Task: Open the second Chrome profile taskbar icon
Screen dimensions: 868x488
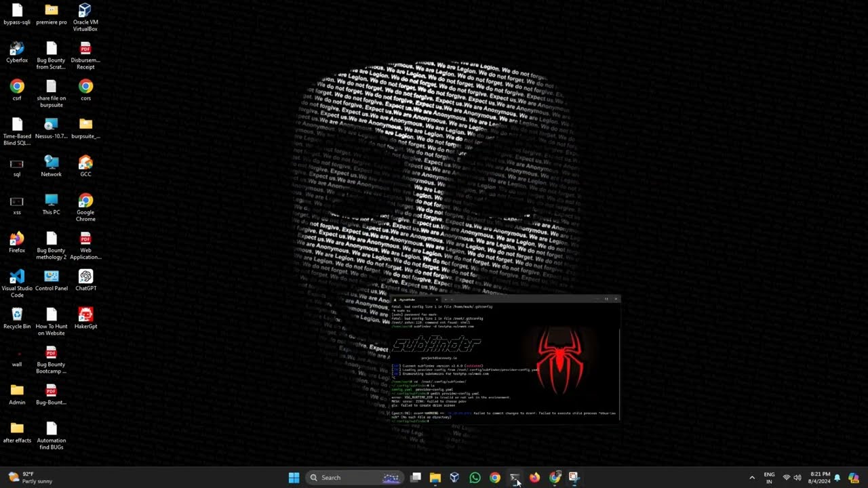Action: (x=555, y=478)
